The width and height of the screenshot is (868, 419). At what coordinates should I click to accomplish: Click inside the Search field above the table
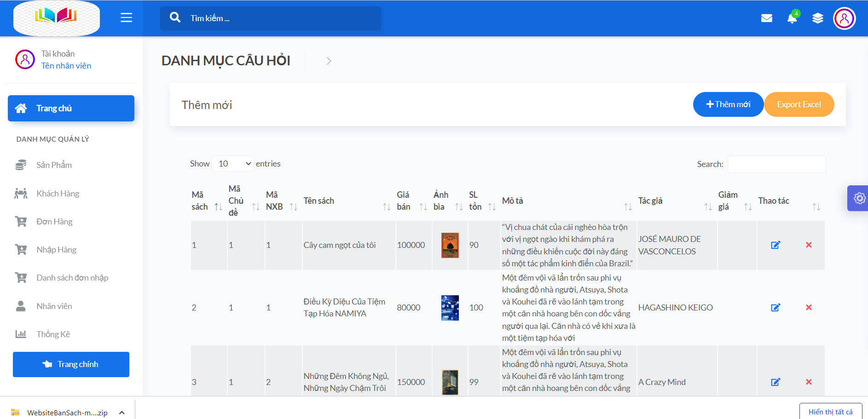[x=776, y=164]
